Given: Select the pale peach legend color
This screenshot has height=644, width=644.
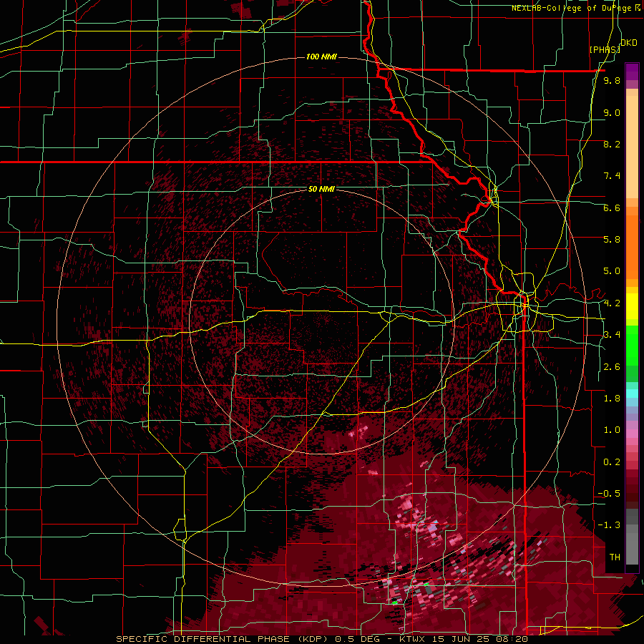Looking at the screenshot, I should (632, 148).
